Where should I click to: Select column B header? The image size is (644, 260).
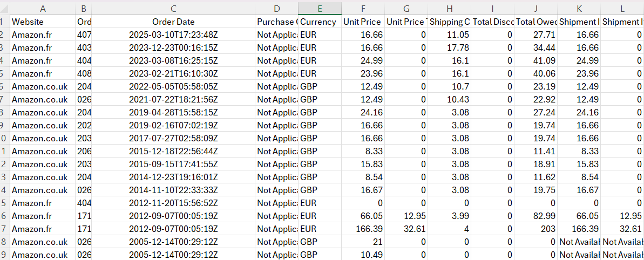[x=84, y=8]
